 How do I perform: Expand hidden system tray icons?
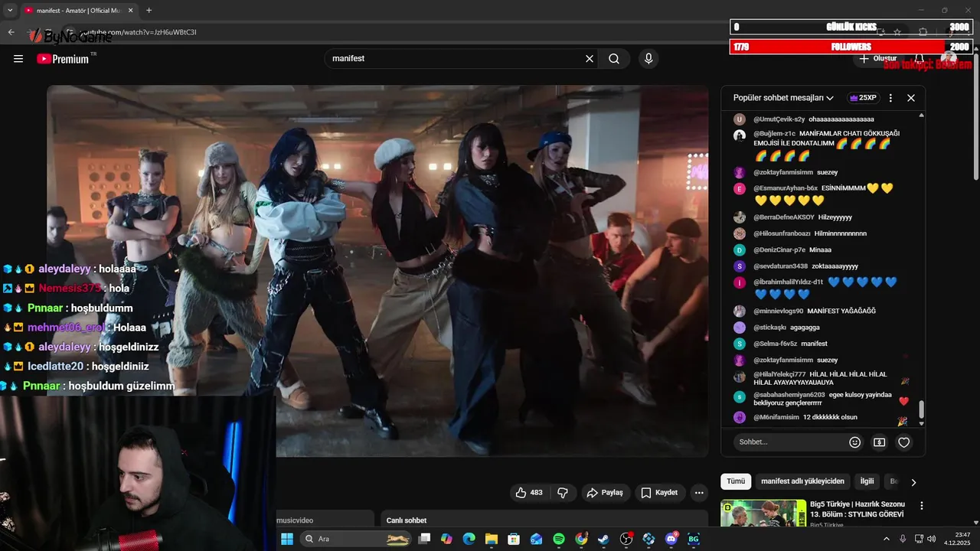(887, 540)
